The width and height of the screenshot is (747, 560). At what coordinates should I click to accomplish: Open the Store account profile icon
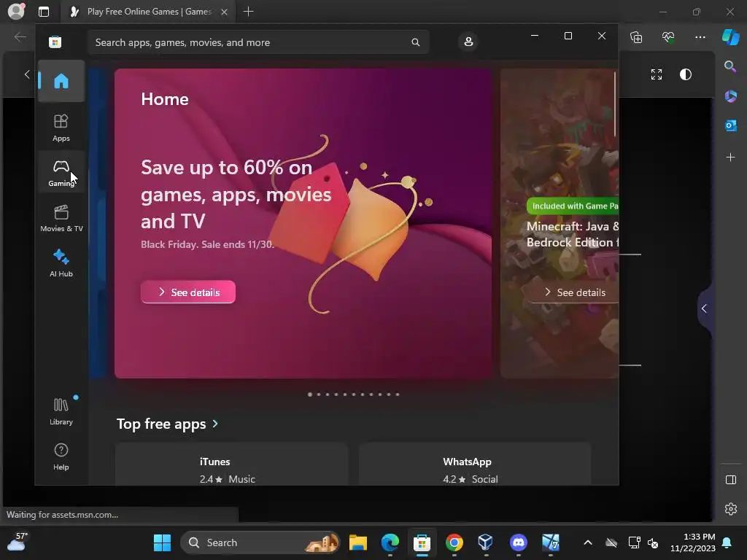coord(468,42)
